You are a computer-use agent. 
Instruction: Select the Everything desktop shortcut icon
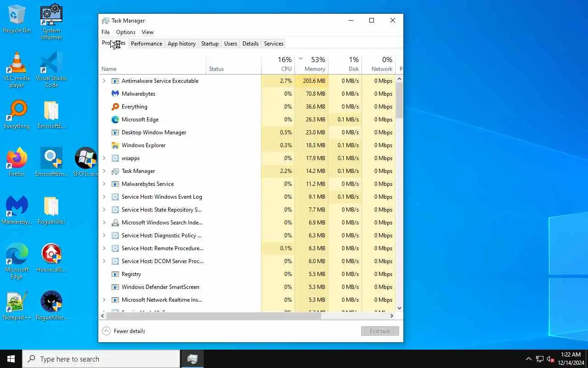[x=17, y=115]
